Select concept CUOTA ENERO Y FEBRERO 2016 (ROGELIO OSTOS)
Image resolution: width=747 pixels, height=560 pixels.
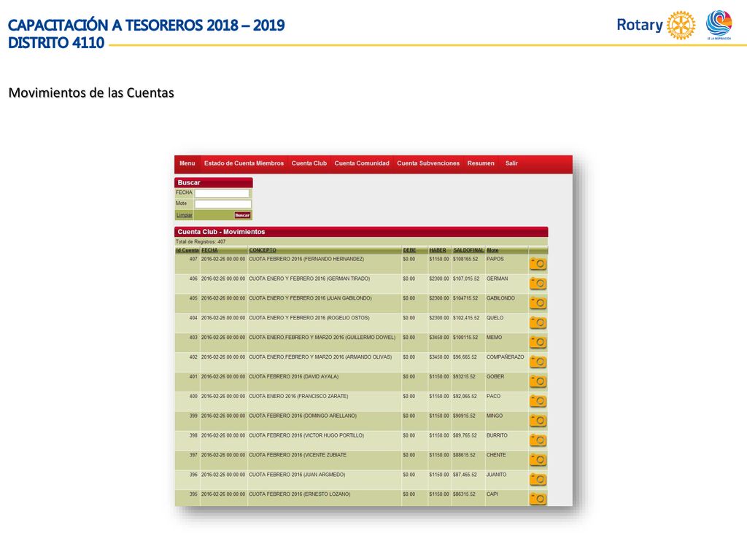click(x=309, y=318)
